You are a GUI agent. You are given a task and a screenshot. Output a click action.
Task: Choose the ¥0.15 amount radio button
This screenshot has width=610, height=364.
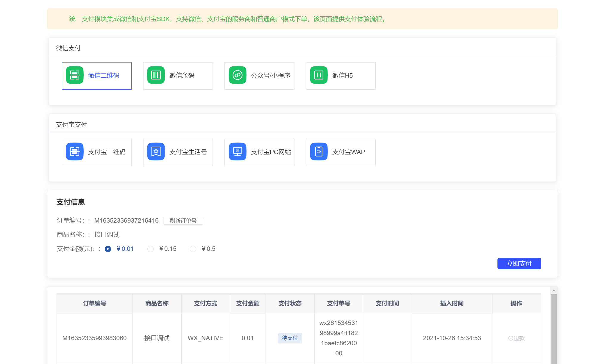[x=151, y=249]
